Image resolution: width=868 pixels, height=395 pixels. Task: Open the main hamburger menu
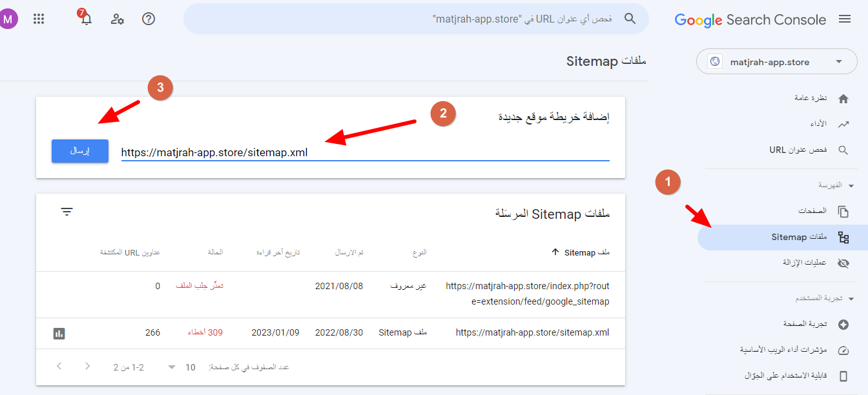[x=844, y=19]
